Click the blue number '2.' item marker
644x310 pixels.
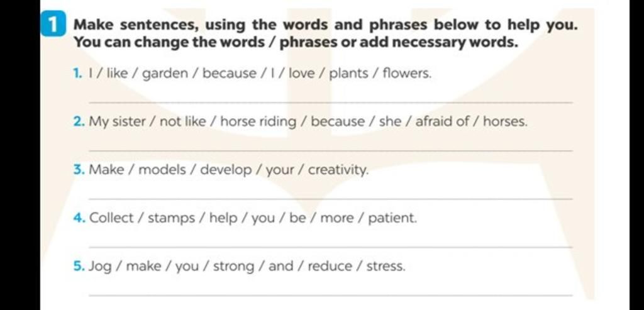click(x=80, y=122)
